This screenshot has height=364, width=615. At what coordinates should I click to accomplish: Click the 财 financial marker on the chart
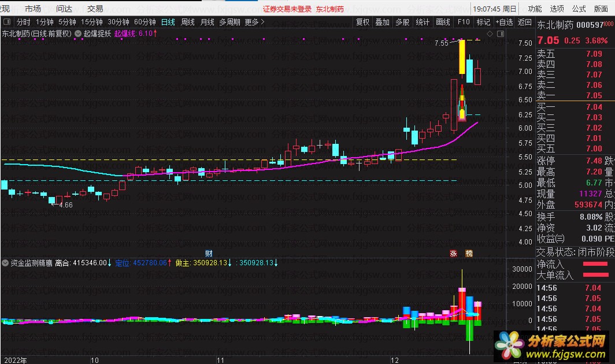pyautogui.click(x=209, y=254)
